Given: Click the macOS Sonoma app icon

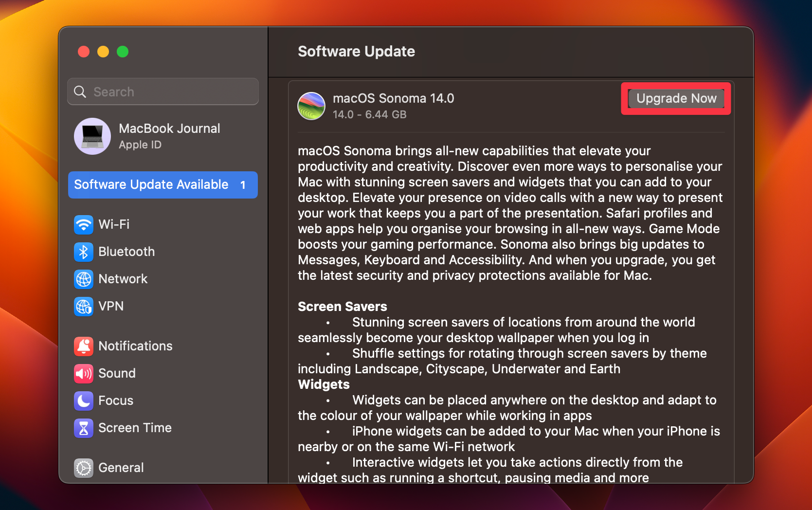Looking at the screenshot, I should click(x=311, y=105).
